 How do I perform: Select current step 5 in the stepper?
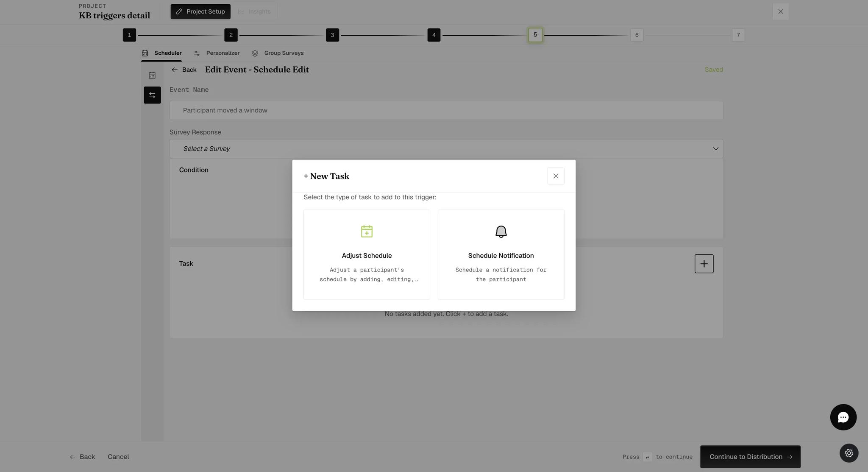535,35
